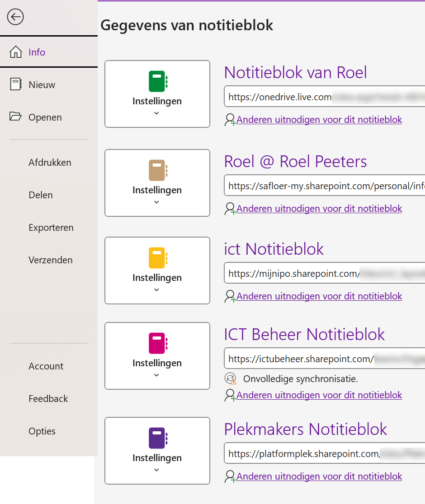The image size is (425, 504).
Task: Click the tan Roel @ Roel Peeters notebook icon
Action: tap(158, 171)
